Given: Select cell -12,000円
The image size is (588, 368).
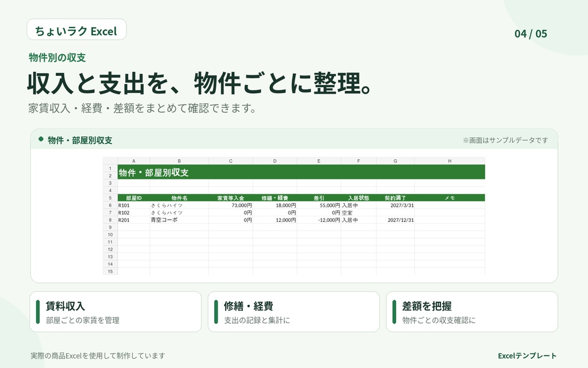Looking at the screenshot, I should (319, 220).
